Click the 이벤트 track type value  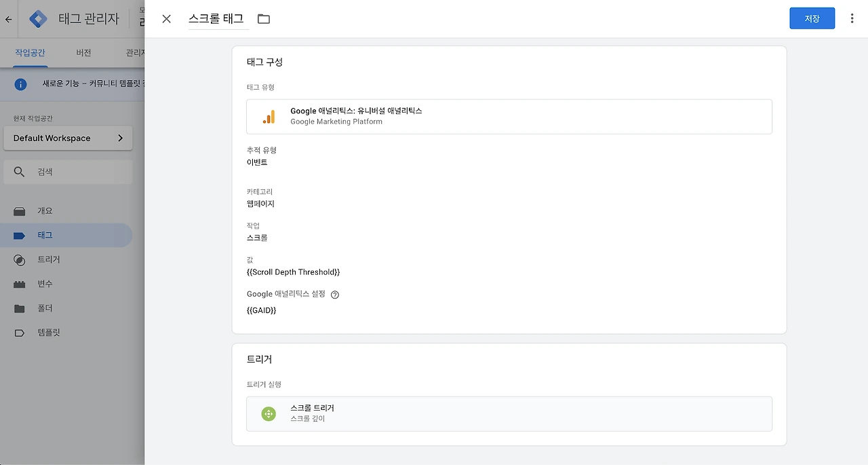point(257,163)
